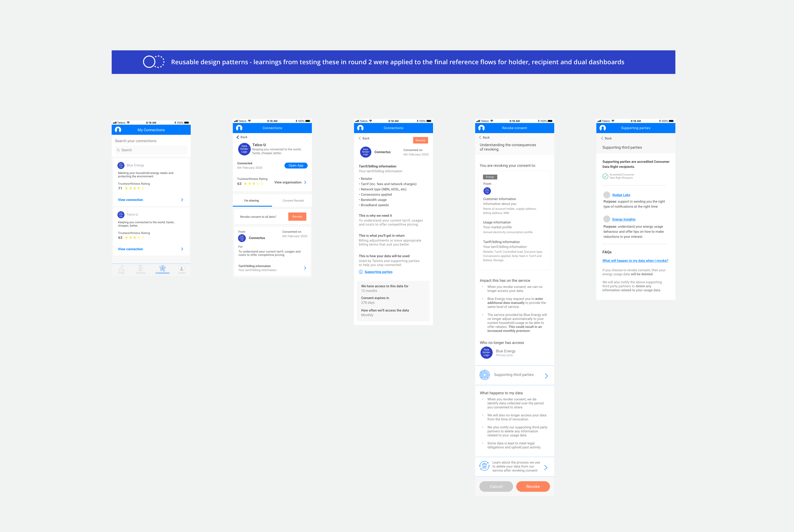The image size is (794, 532).
Task: Select the Connections icon in bottom navigation
Action: [x=162, y=269]
